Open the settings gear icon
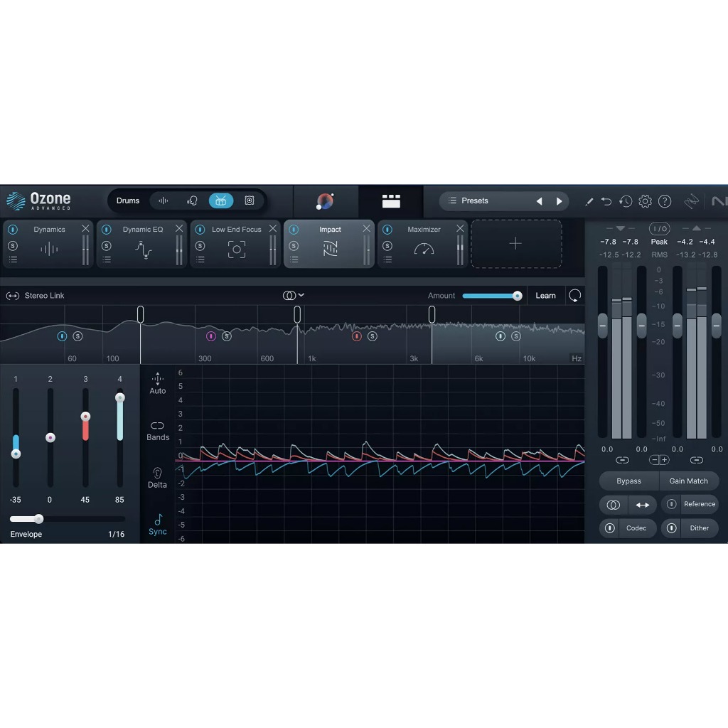The width and height of the screenshot is (728, 728). tap(645, 201)
